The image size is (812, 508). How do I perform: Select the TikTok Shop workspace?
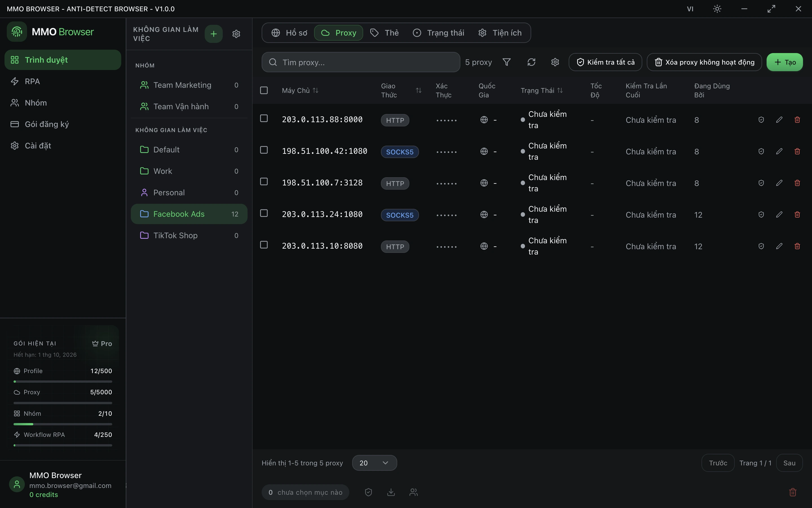click(x=189, y=235)
